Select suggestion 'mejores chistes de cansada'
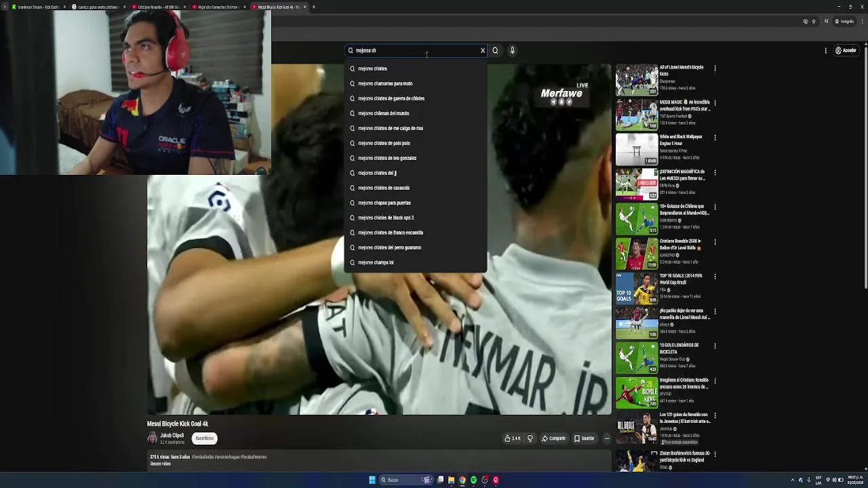Image resolution: width=868 pixels, height=488 pixels. coord(415,188)
